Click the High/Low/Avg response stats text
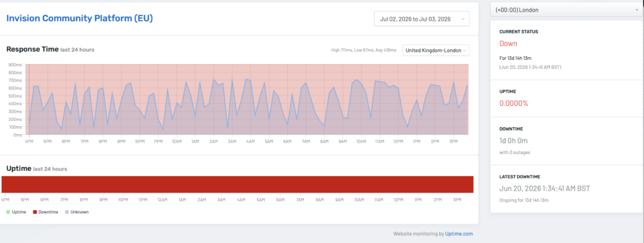Viewport: 644px width, 243px height. click(363, 50)
